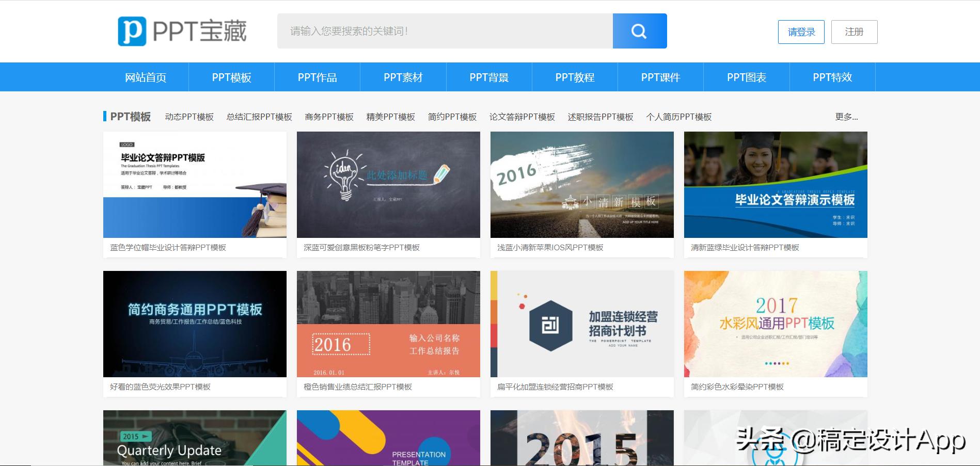Expand more categories via 更多...
Screen dimensions: 980x466
pos(845,117)
